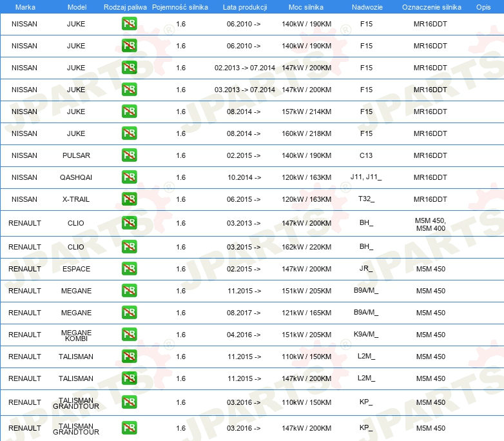This screenshot has height=441, width=504.
Task: Click fuel icon for Megane 121kW / 165KM
Action: pos(129,313)
